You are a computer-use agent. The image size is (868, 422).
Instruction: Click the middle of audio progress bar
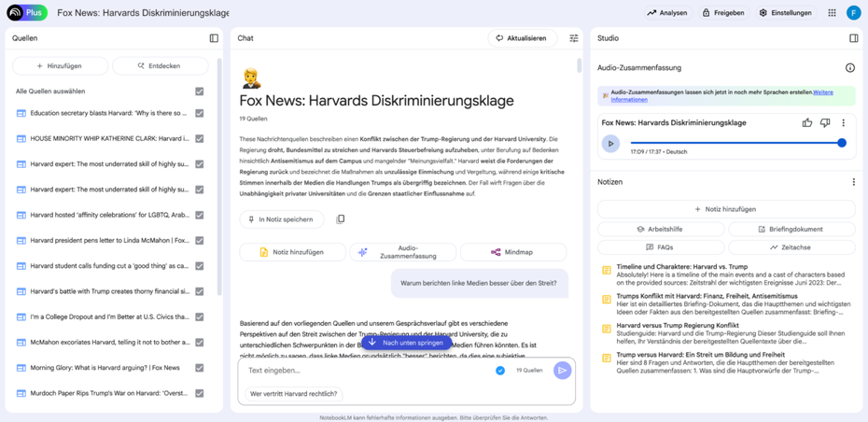[x=736, y=143]
